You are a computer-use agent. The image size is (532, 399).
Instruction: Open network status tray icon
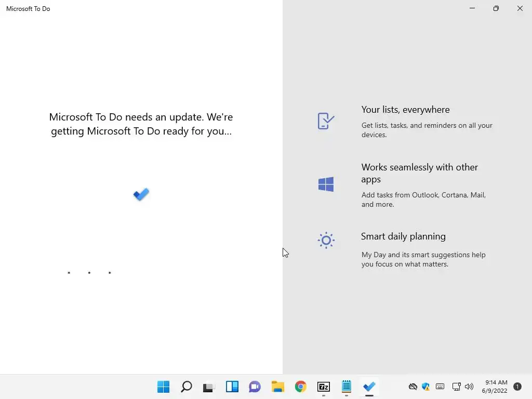coord(456,387)
